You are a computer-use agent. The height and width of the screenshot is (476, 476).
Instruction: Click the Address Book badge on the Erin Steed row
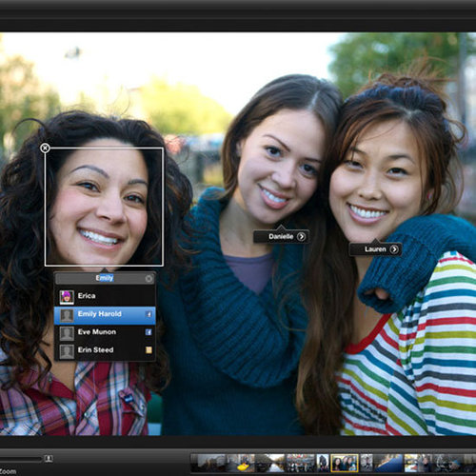[x=149, y=350]
